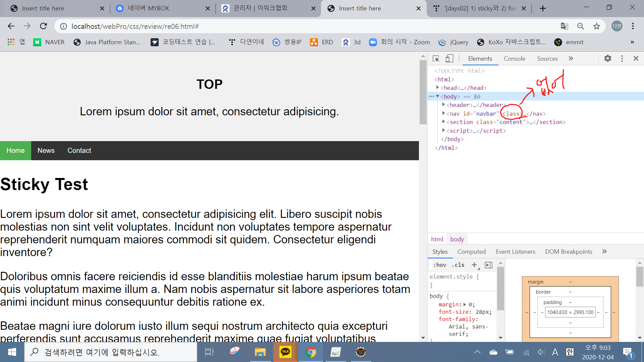The height and width of the screenshot is (362, 644).
Task: Toggle the device toolbar icon
Action: (x=449, y=59)
